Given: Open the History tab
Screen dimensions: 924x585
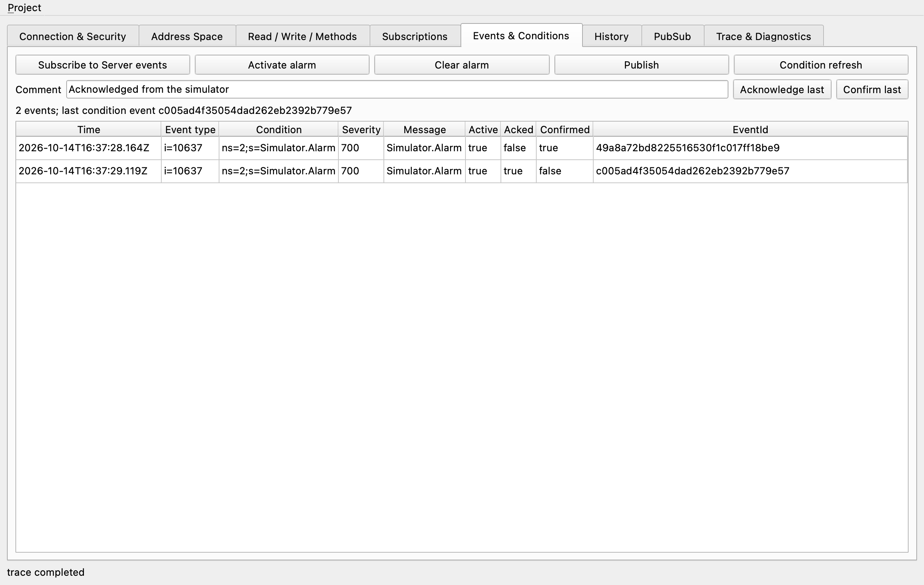Looking at the screenshot, I should click(611, 36).
